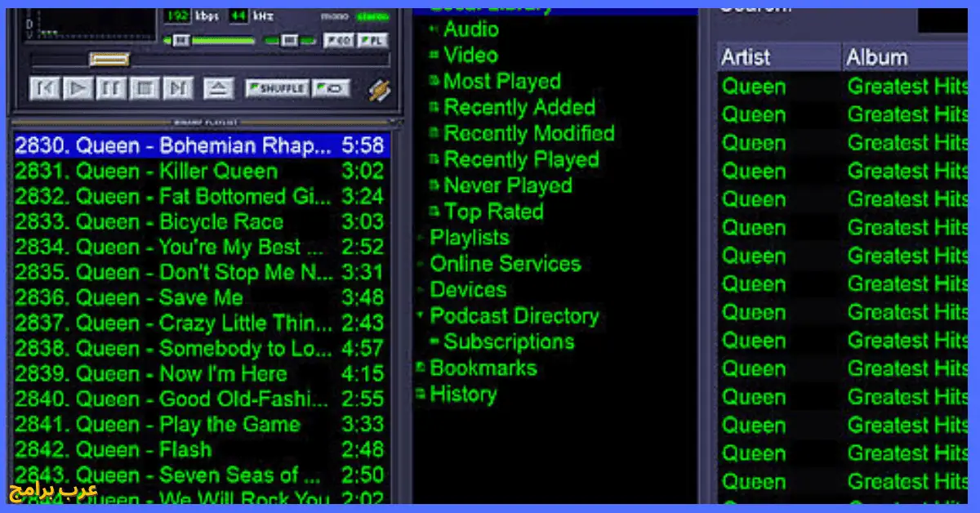980x513 pixels.
Task: Skip to the next track
Action: point(178,88)
